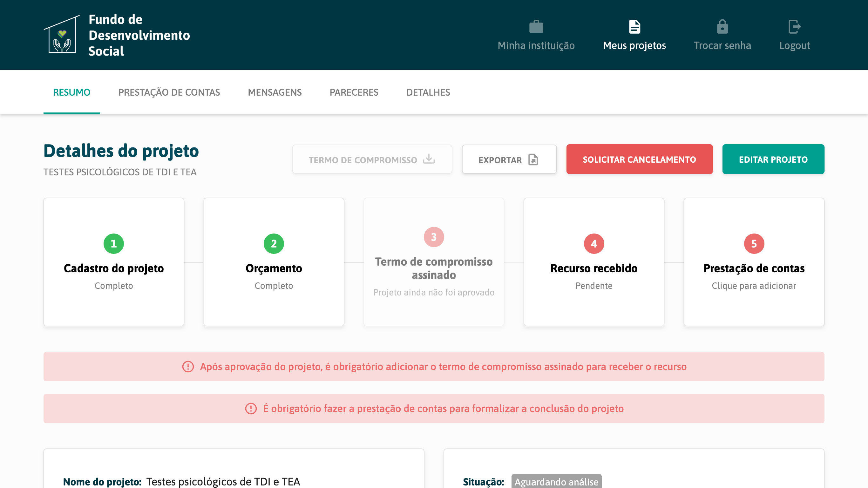Select Trocar senha in top navigation

tap(722, 35)
